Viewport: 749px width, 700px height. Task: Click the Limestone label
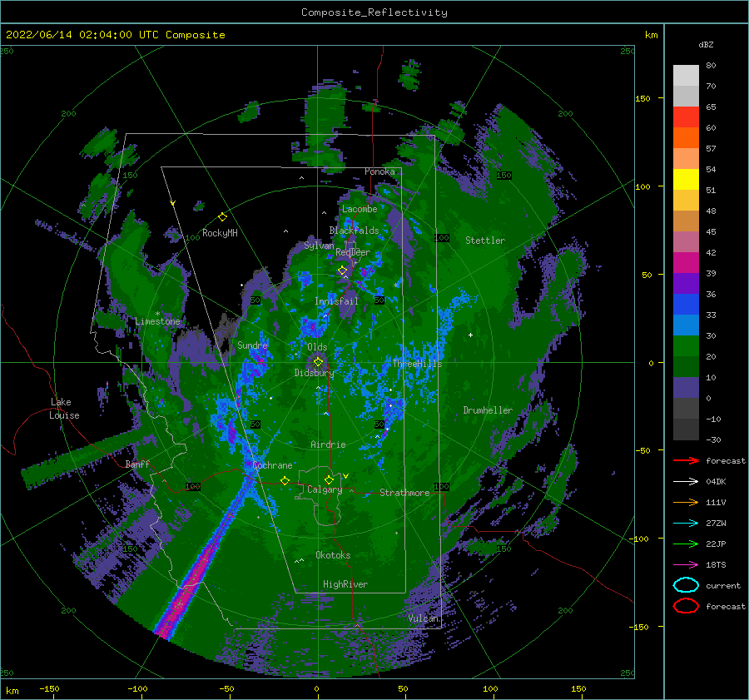(x=157, y=321)
